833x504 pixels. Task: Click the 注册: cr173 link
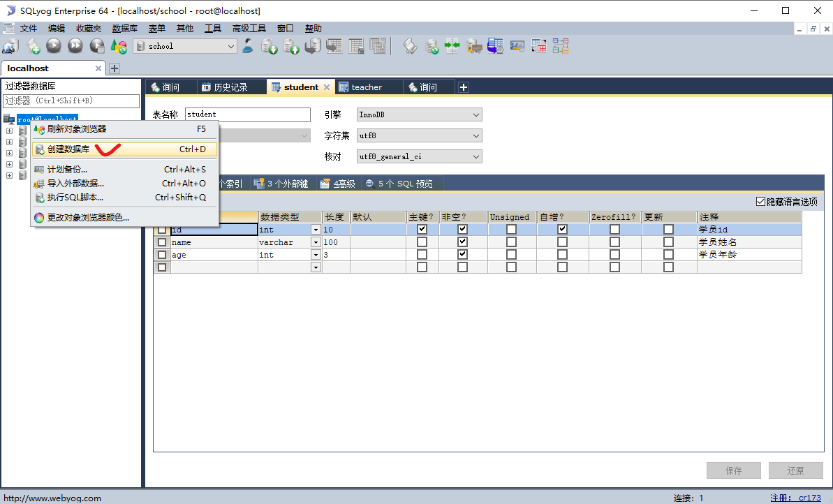[795, 498]
